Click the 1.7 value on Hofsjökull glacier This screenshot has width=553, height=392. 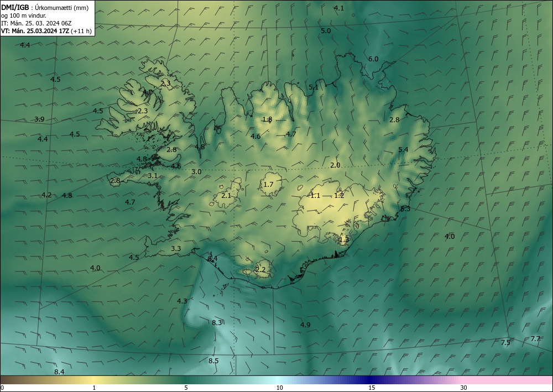pyautogui.click(x=268, y=184)
